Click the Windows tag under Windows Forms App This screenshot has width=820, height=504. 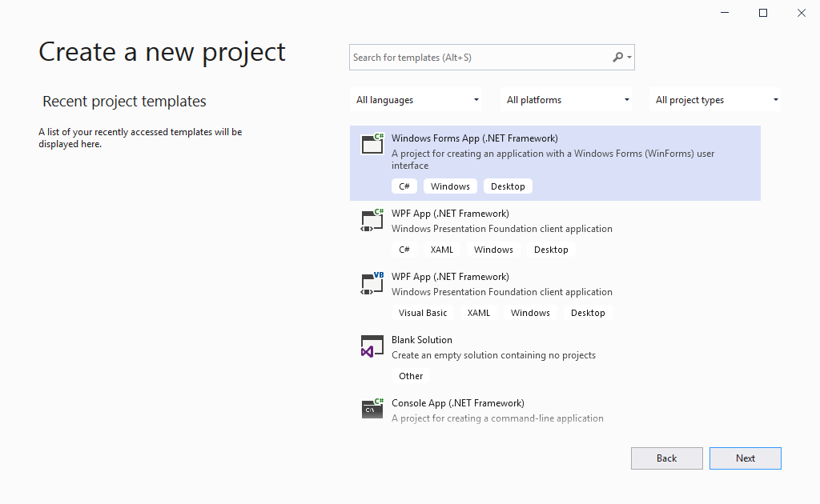[x=450, y=186]
